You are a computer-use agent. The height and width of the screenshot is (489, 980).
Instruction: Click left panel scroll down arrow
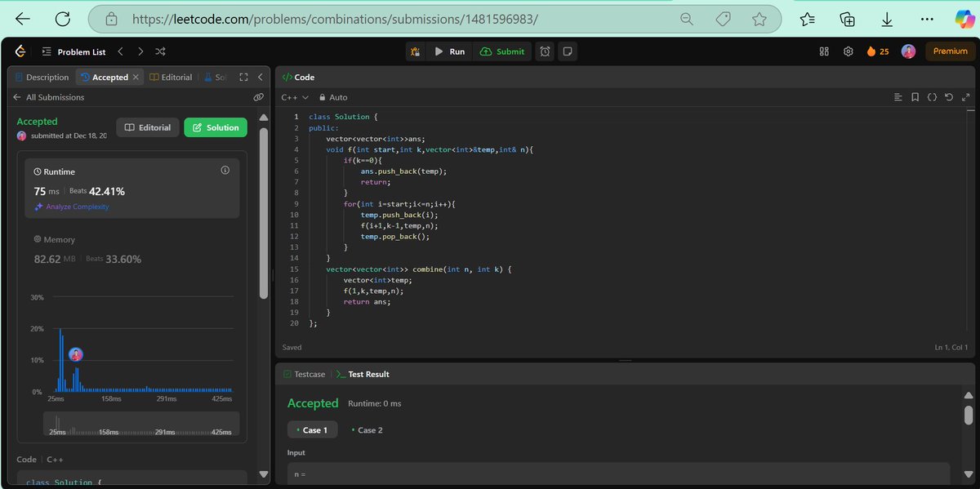(263, 473)
